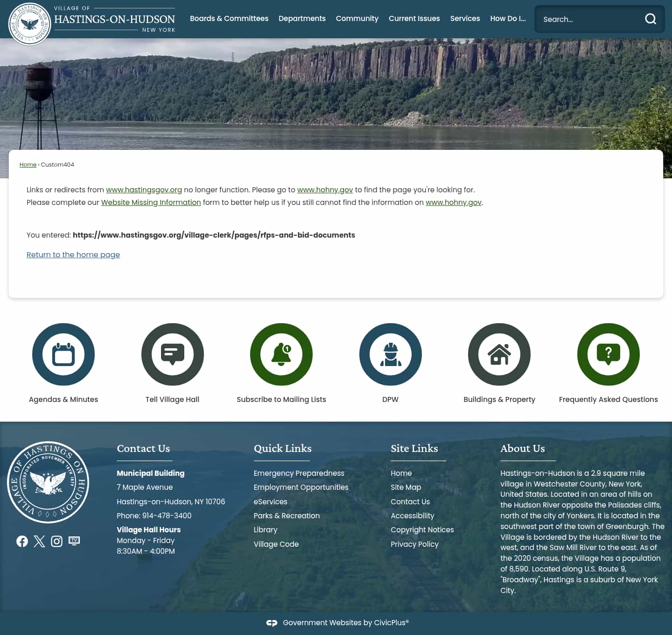Open the Facebook icon in footer

pyautogui.click(x=22, y=541)
